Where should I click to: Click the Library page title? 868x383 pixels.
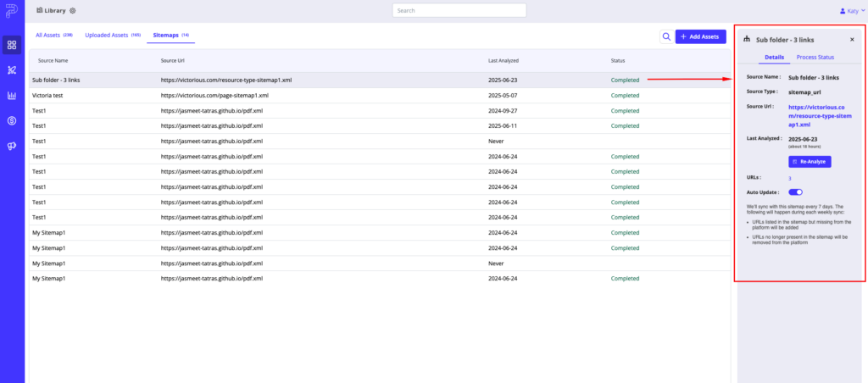point(55,10)
